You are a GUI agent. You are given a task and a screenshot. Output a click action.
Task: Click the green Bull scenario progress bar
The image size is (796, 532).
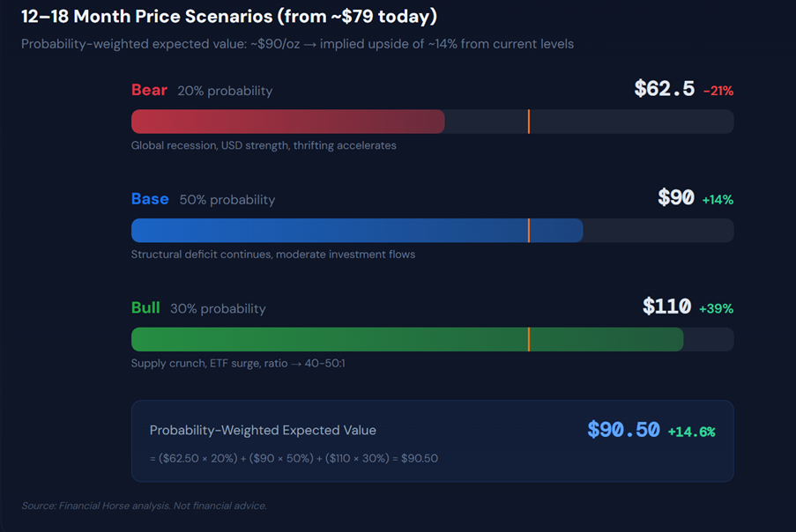(x=406, y=340)
